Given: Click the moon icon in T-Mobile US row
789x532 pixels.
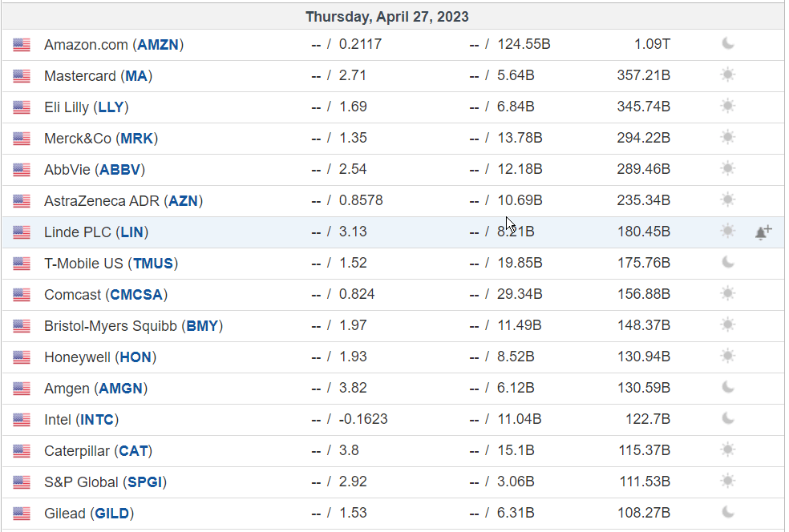Looking at the screenshot, I should click(727, 263).
